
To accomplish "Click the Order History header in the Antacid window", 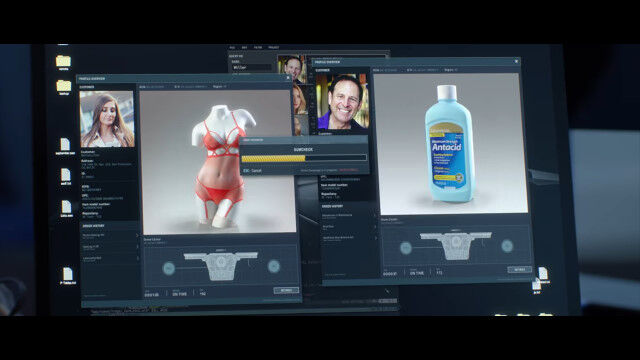I will click(332, 206).
